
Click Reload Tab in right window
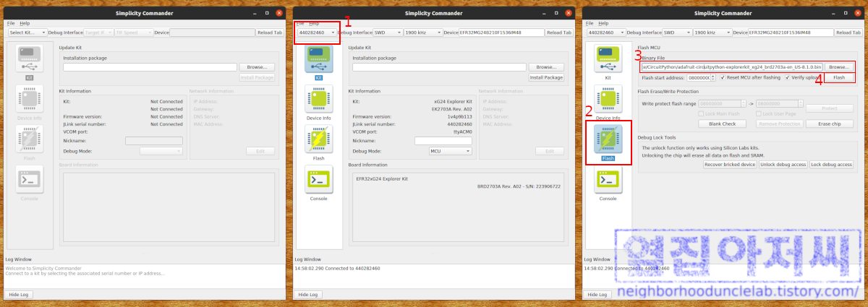click(x=848, y=33)
